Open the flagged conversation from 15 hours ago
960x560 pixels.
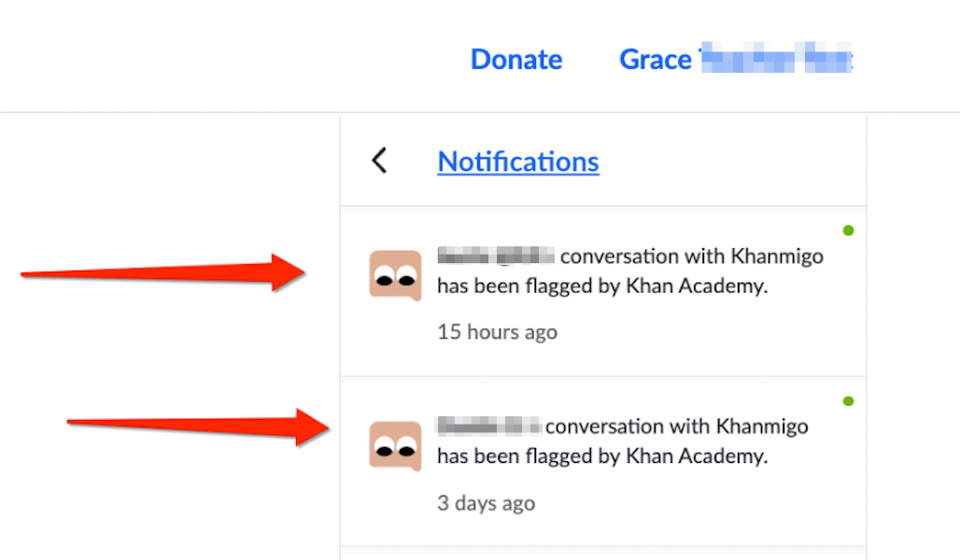click(603, 292)
